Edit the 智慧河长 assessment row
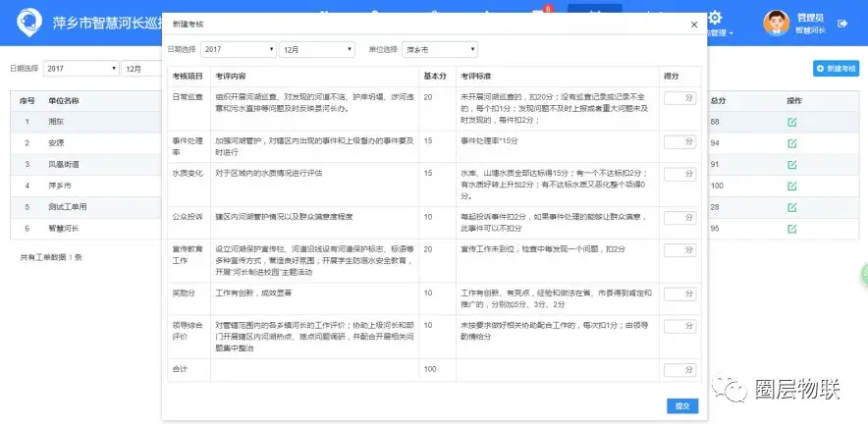This screenshot has width=868, height=428. 791,228
